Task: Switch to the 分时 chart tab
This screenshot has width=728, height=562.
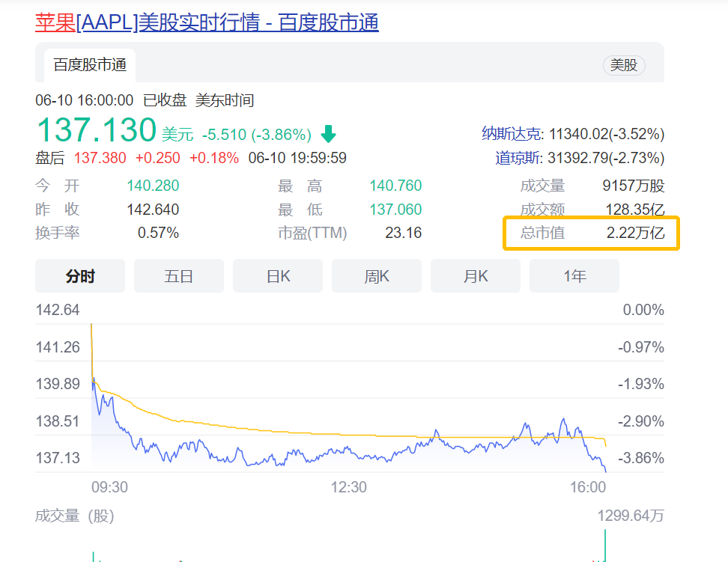Action: (x=80, y=276)
